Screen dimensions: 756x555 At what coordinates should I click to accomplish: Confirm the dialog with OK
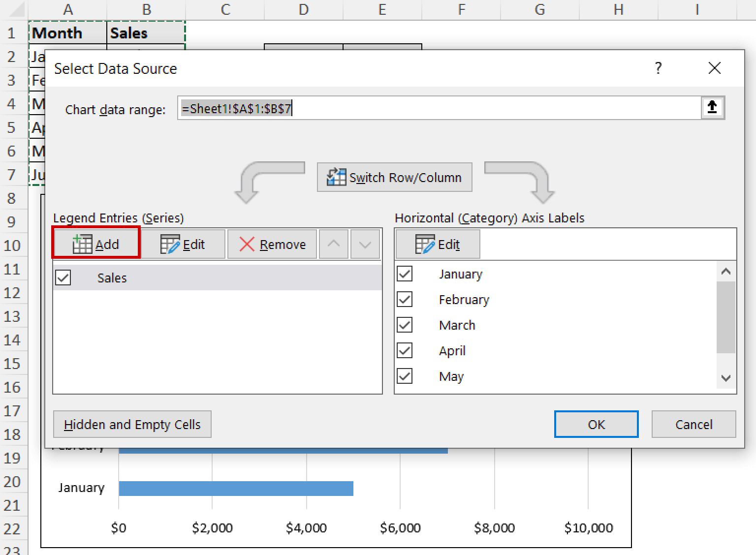coord(596,424)
